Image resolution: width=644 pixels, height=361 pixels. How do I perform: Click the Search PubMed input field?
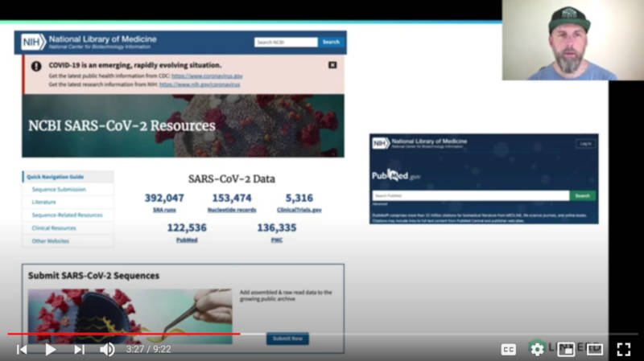click(471, 195)
